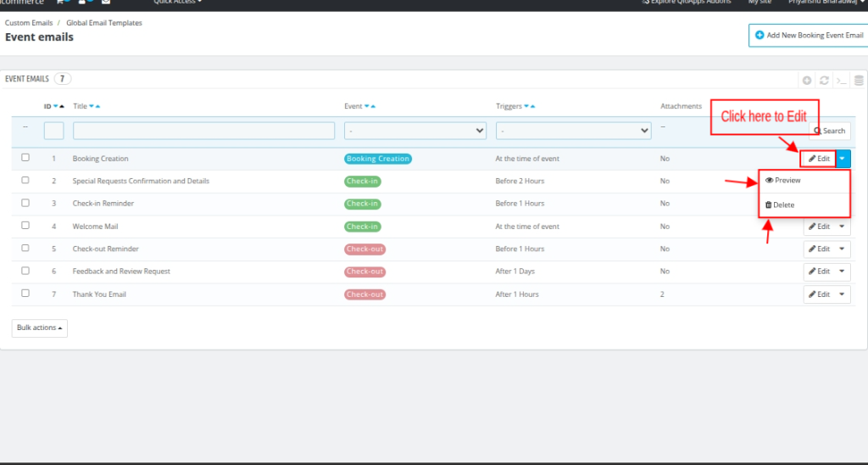Image resolution: width=868 pixels, height=465 pixels.
Task: Select the Check-in Reminder row checkbox
Action: point(25,203)
